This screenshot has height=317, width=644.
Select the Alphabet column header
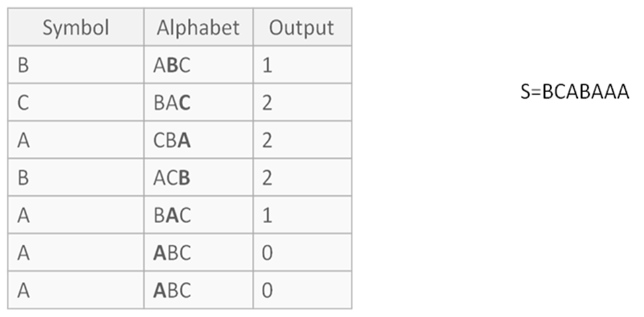[x=198, y=28]
